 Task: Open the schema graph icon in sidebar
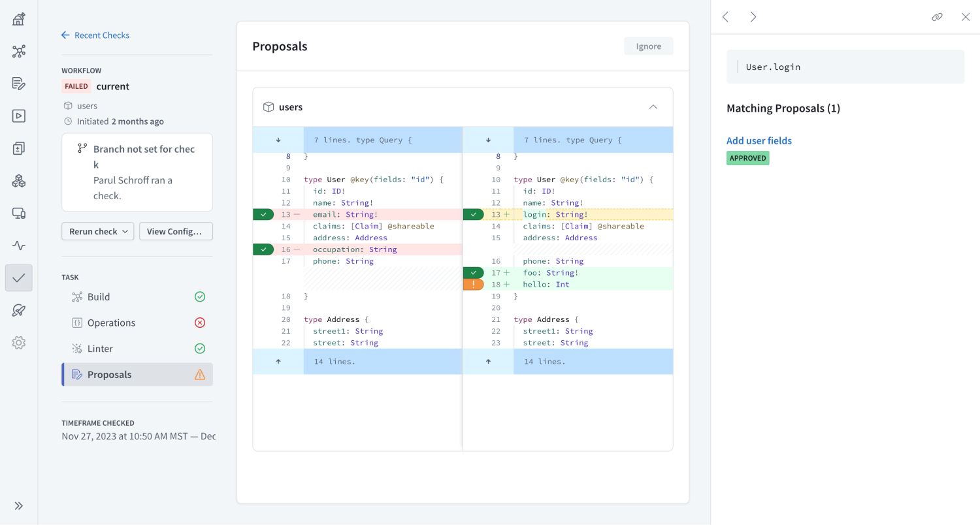tap(19, 51)
